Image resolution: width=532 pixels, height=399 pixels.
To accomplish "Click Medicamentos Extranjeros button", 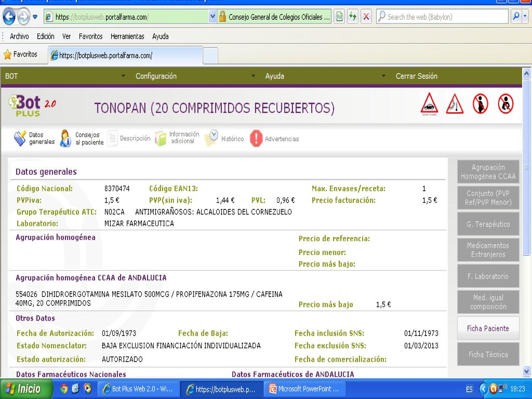I will click(x=488, y=250).
